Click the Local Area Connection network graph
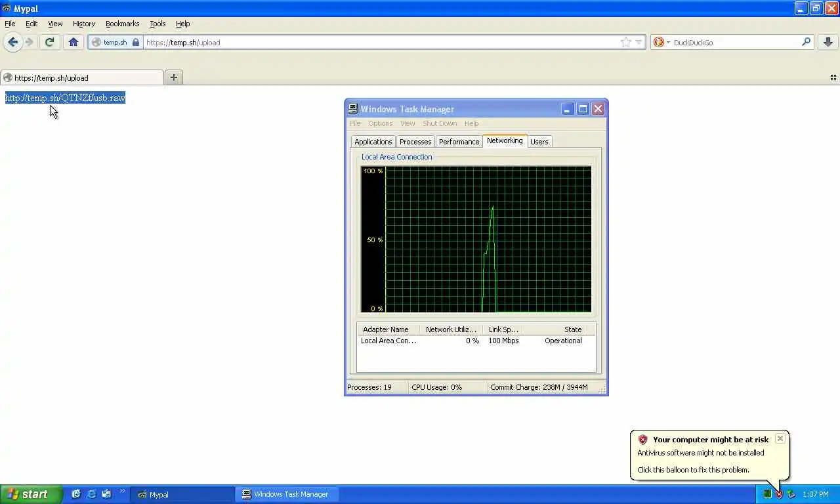The width and height of the screenshot is (840, 504). click(x=476, y=239)
